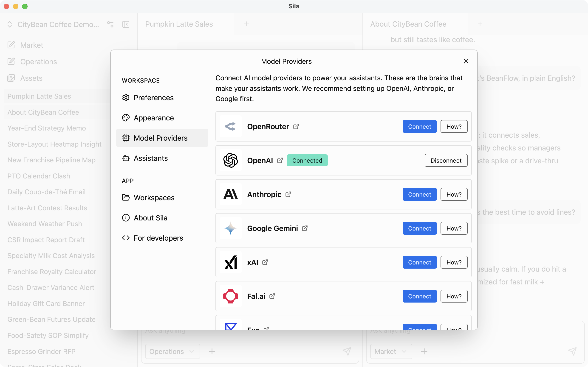Click the For developers code icon
This screenshot has width=588, height=367.
tap(126, 238)
